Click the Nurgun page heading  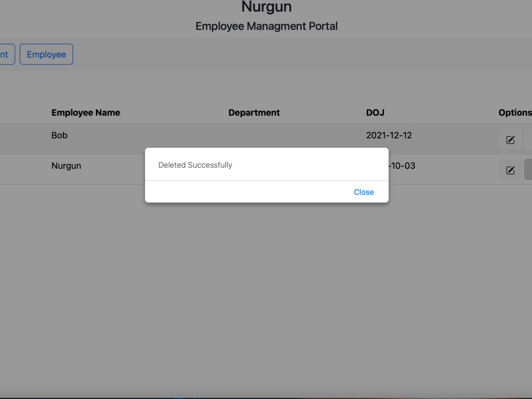click(267, 7)
